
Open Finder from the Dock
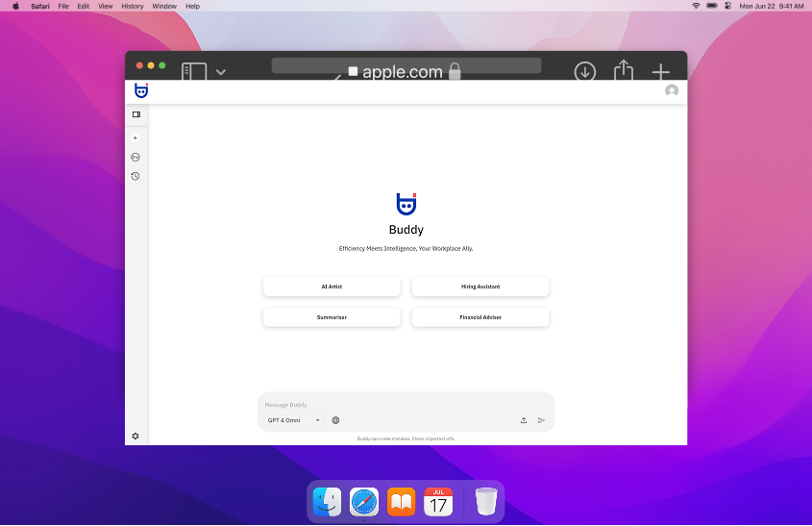point(328,502)
